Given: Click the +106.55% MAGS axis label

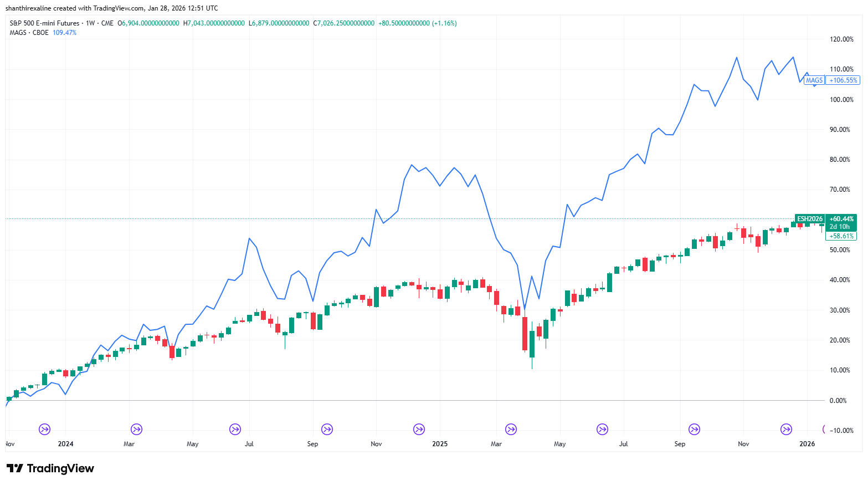Looking at the screenshot, I should [843, 80].
